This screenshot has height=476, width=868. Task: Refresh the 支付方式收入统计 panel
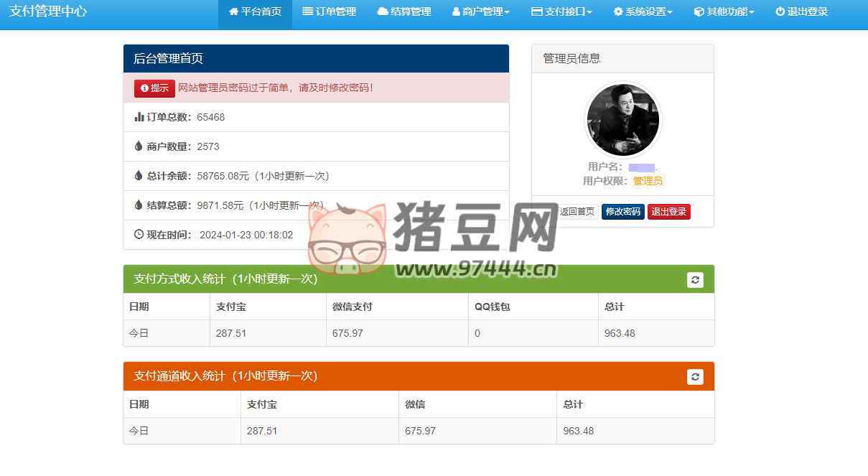coord(695,280)
